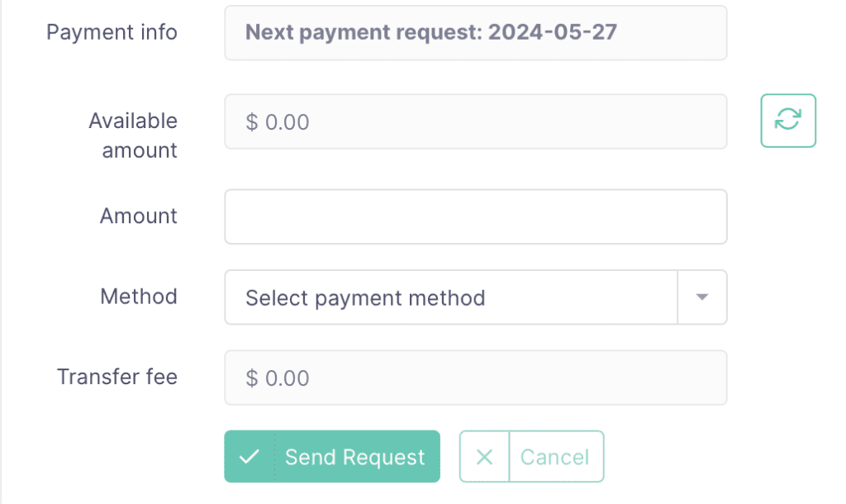Click the Available amount label
846x504 pixels.
tap(133, 136)
